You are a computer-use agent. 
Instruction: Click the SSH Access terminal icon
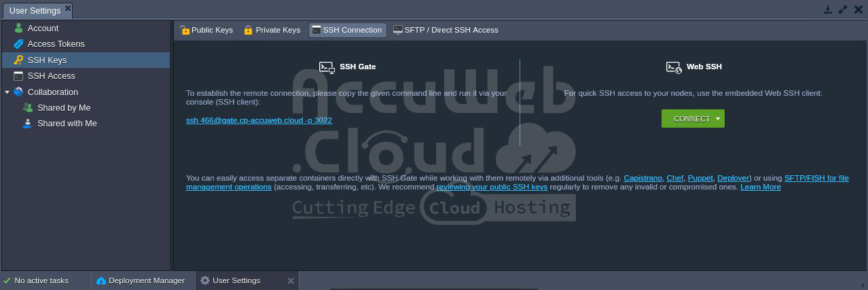click(18, 76)
